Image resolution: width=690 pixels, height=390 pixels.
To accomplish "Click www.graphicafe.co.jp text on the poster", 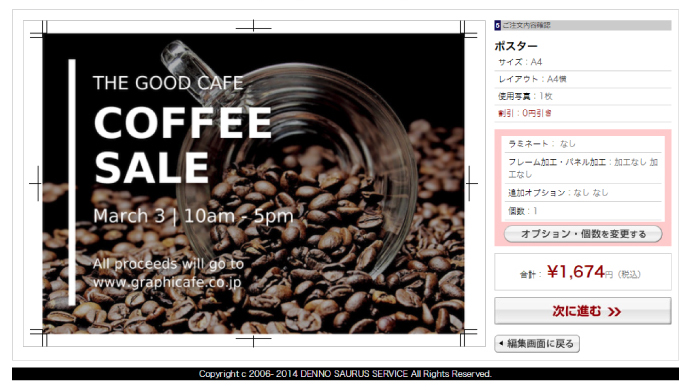I will click(167, 282).
